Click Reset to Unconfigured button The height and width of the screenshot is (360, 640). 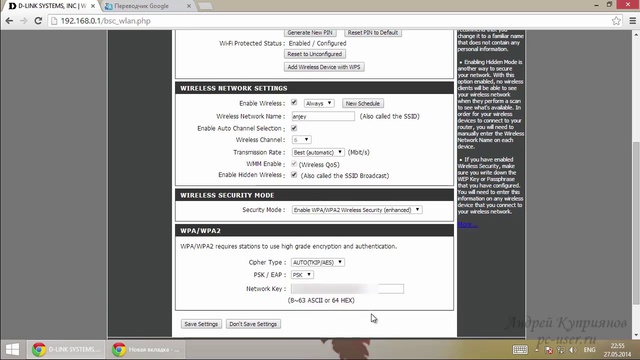(315, 54)
